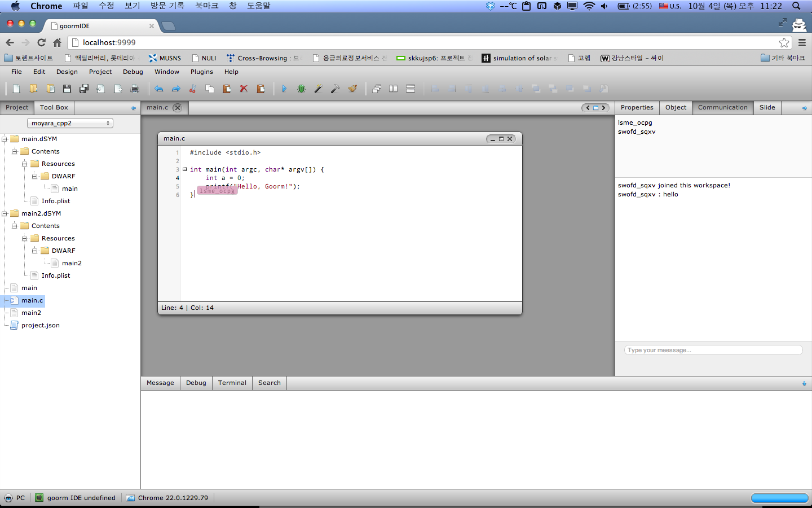Cascade the editor windows

tap(377, 89)
